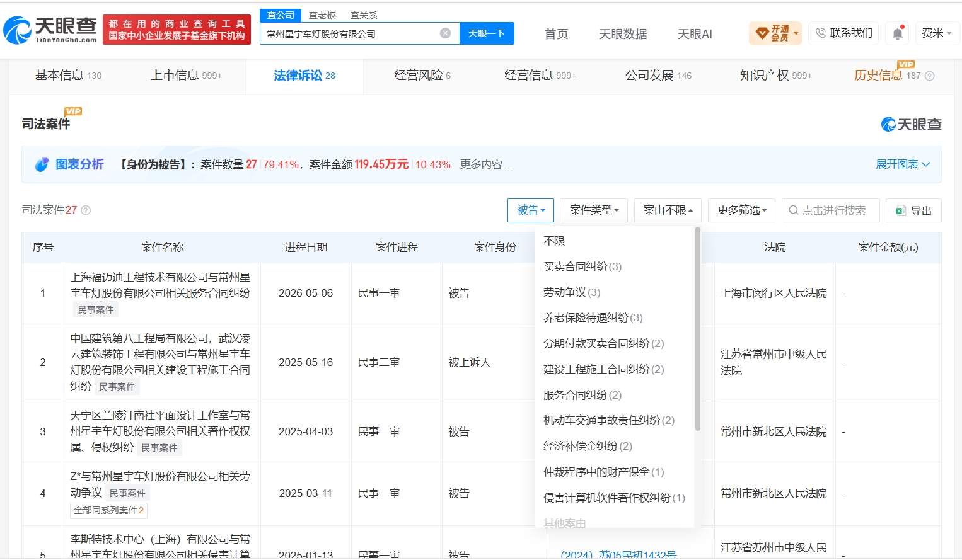Go to 首页 in top navigation
The image size is (962, 560).
pos(556,34)
